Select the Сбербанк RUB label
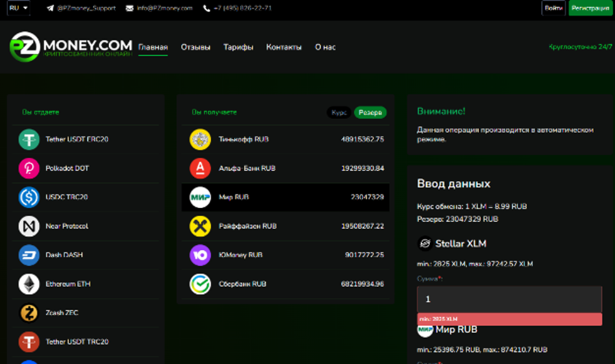Image resolution: width=615 pixels, height=364 pixels. point(242,284)
